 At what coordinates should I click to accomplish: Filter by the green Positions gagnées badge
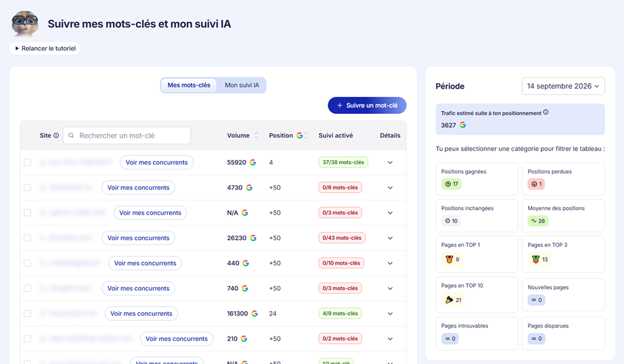pos(451,184)
